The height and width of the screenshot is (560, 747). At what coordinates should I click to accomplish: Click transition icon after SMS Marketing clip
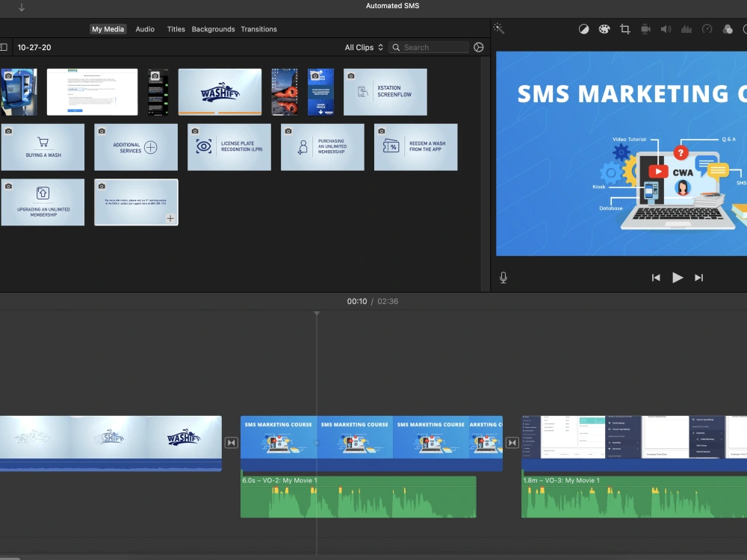(512, 443)
